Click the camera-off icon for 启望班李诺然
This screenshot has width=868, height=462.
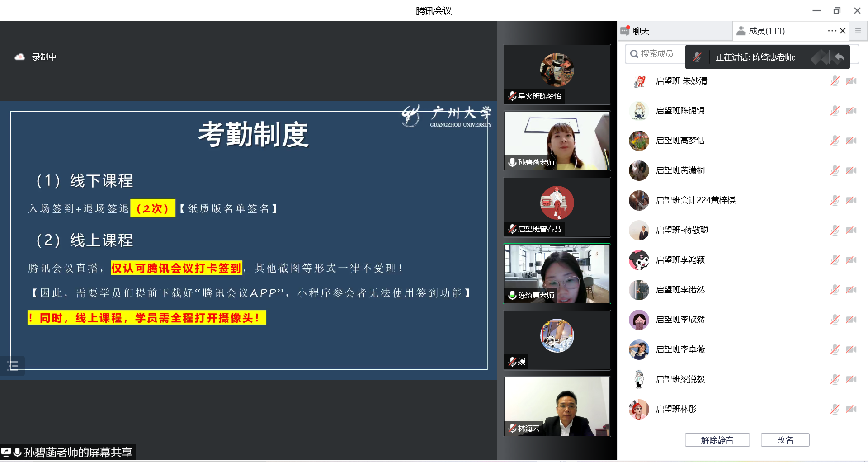tap(851, 290)
